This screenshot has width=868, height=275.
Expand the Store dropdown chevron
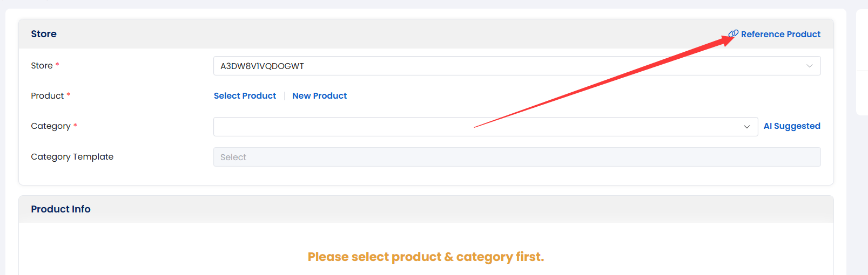tap(810, 66)
